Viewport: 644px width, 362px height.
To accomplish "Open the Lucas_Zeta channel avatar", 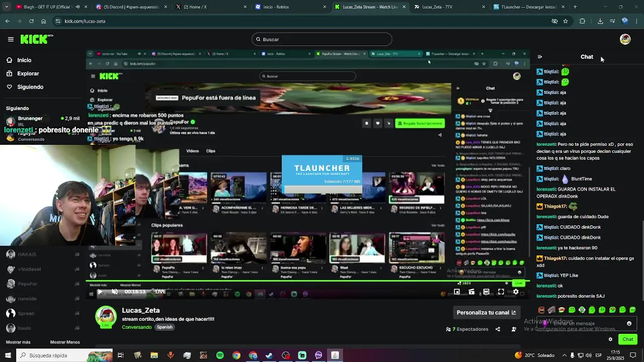I will tap(106, 317).
